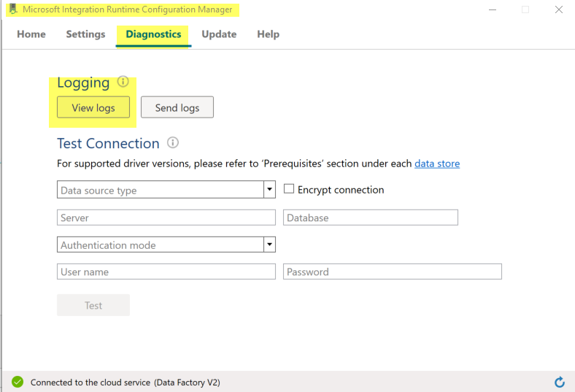Click the green connected status icon
The width and height of the screenshot is (575, 392).
coord(18,382)
